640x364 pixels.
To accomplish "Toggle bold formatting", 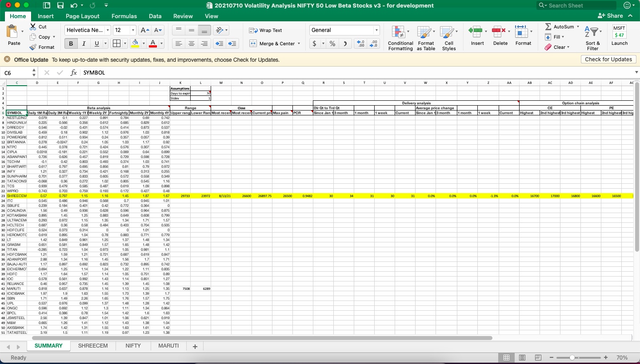I will (70, 44).
